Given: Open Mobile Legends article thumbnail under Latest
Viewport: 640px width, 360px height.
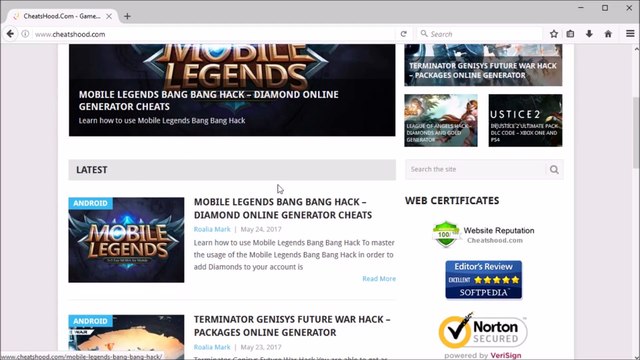Looking at the screenshot, I should tap(126, 240).
